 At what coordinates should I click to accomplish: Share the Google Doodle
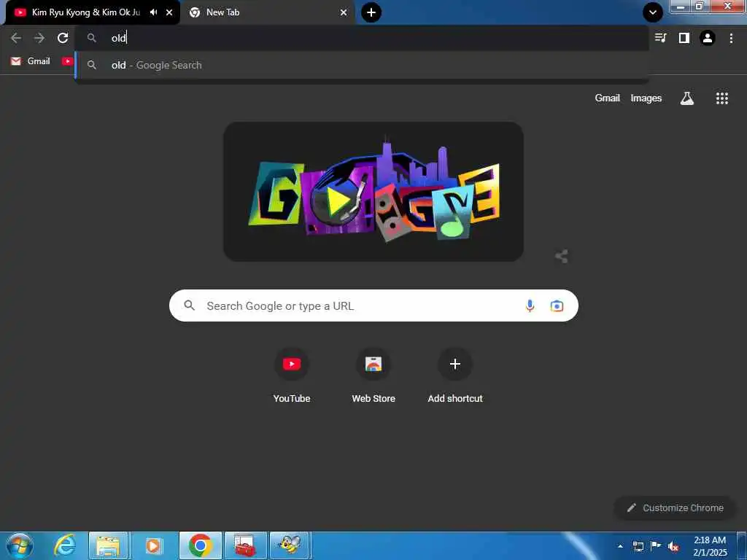coord(561,256)
